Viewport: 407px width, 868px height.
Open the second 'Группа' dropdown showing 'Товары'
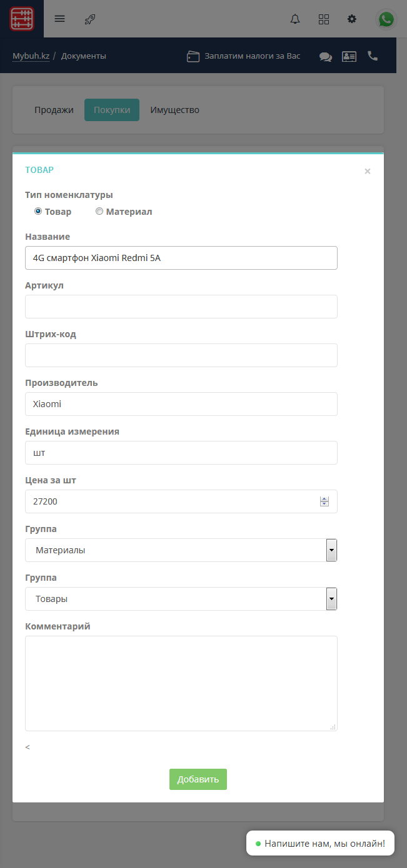click(331, 599)
